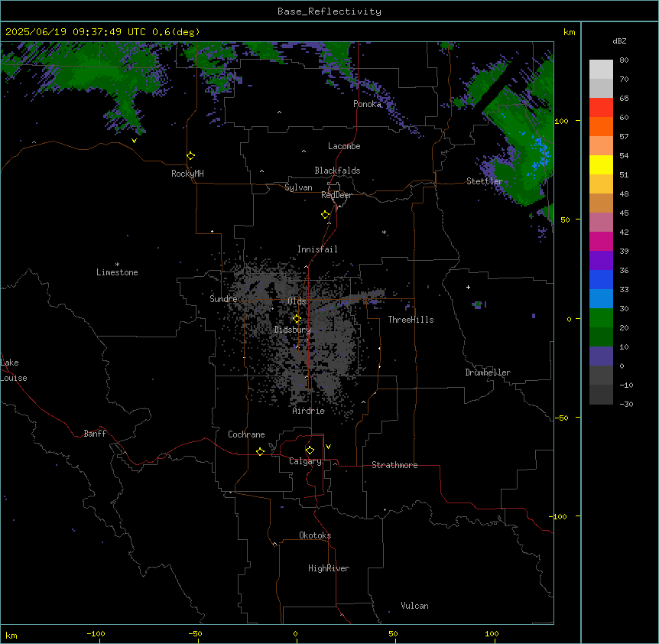Click the yellow V marker northwest of RockyMH
The height and width of the screenshot is (644, 659).
[x=134, y=141]
